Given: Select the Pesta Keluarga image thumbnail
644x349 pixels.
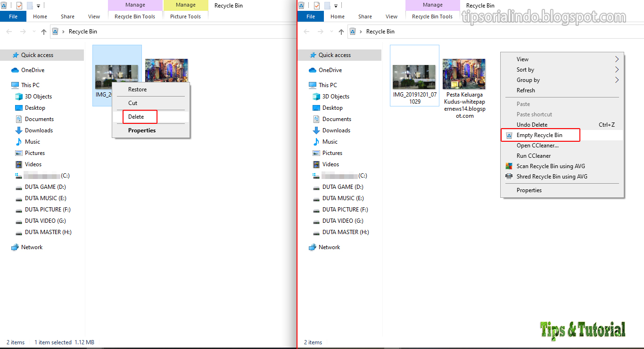Looking at the screenshot, I should (x=464, y=74).
